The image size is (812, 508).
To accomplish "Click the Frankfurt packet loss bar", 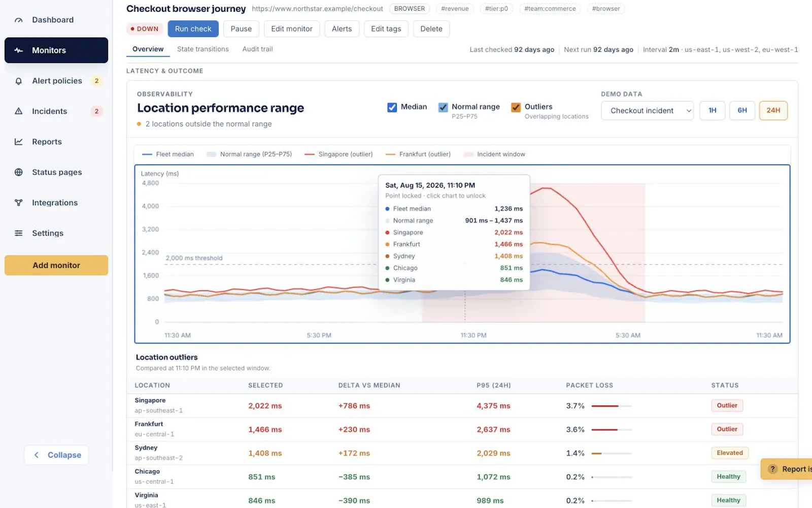I will tap(612, 430).
